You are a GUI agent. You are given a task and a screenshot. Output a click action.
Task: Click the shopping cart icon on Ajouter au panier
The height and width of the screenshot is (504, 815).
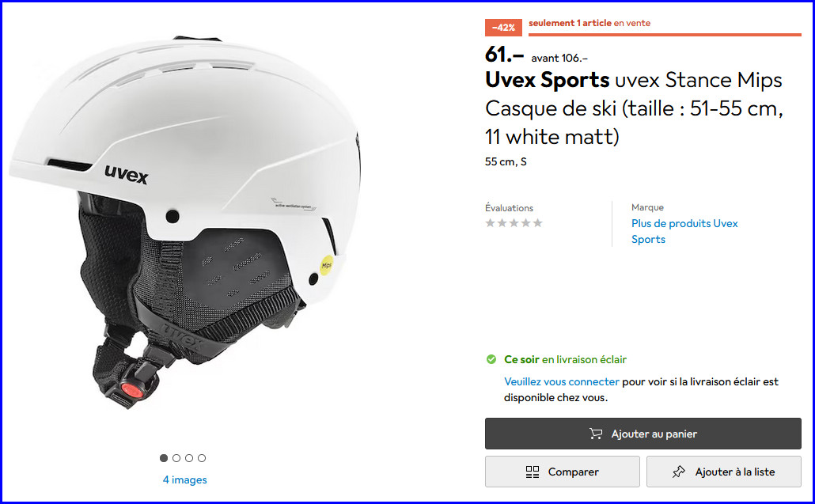click(596, 434)
